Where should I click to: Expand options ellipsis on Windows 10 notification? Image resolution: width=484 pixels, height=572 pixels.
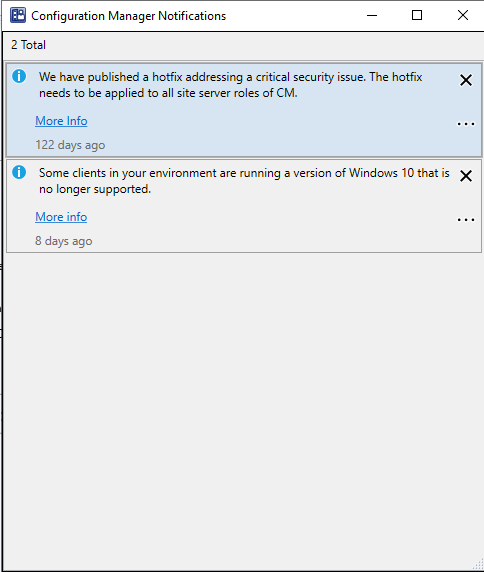point(466,220)
